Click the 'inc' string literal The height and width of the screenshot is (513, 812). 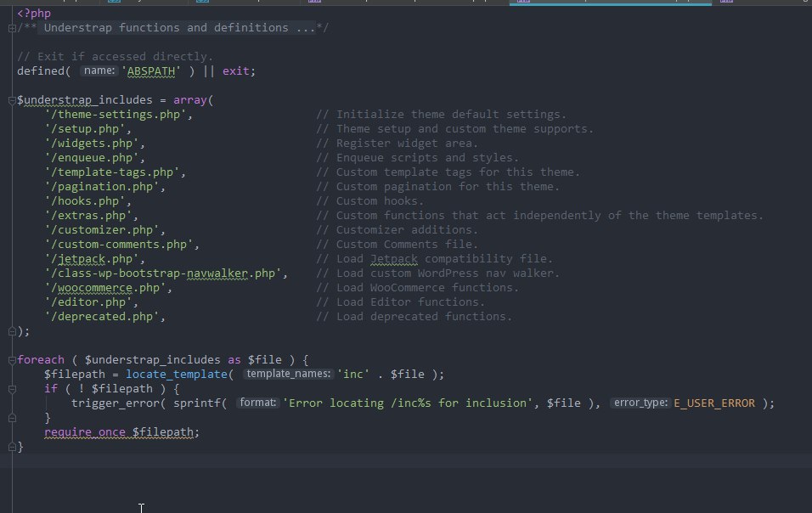[353, 375]
